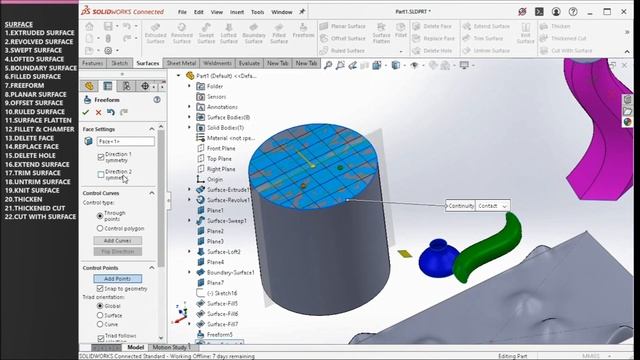Switch to the Sketch tab
Image resolution: width=640 pixels, height=360 pixels.
[120, 63]
